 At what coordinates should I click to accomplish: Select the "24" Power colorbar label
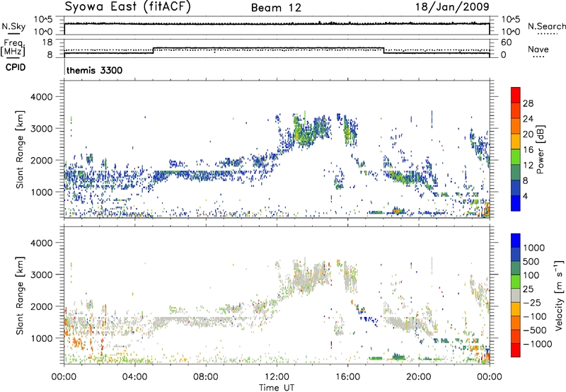[528, 119]
